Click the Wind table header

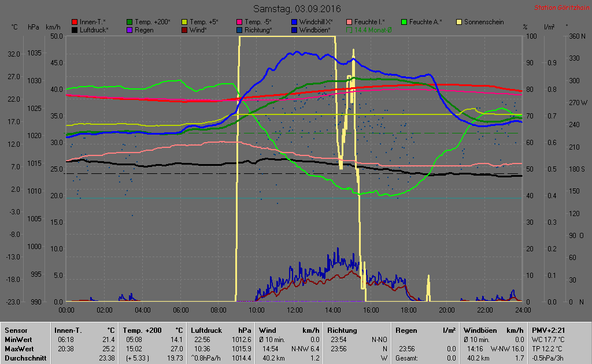(x=267, y=330)
